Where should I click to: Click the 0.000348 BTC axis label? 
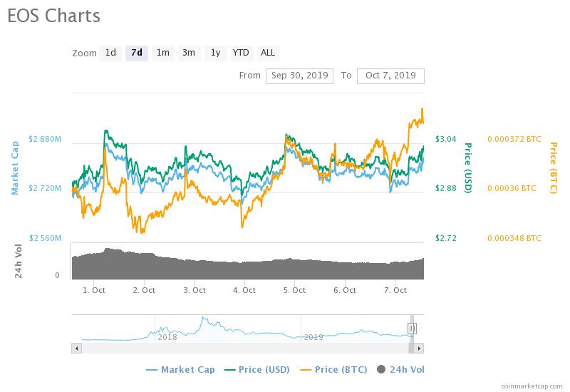coord(514,238)
